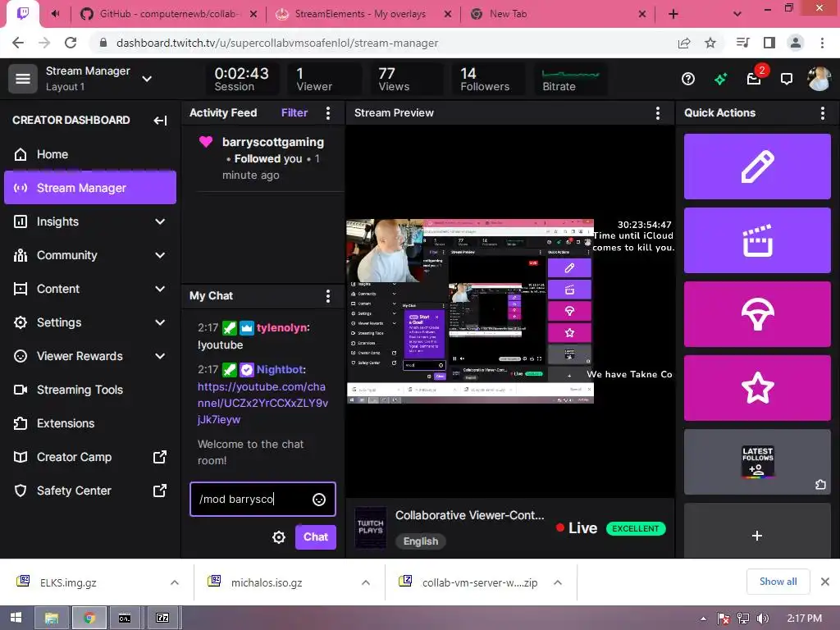Open the Latest Follows extension tile

tap(757, 462)
